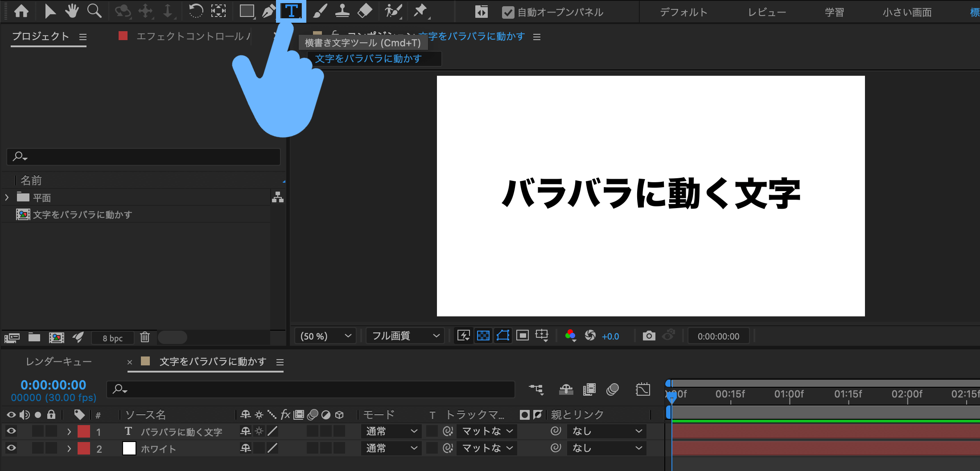Image resolution: width=980 pixels, height=471 pixels.
Task: Select the Clone Stamp tool
Action: [x=342, y=11]
